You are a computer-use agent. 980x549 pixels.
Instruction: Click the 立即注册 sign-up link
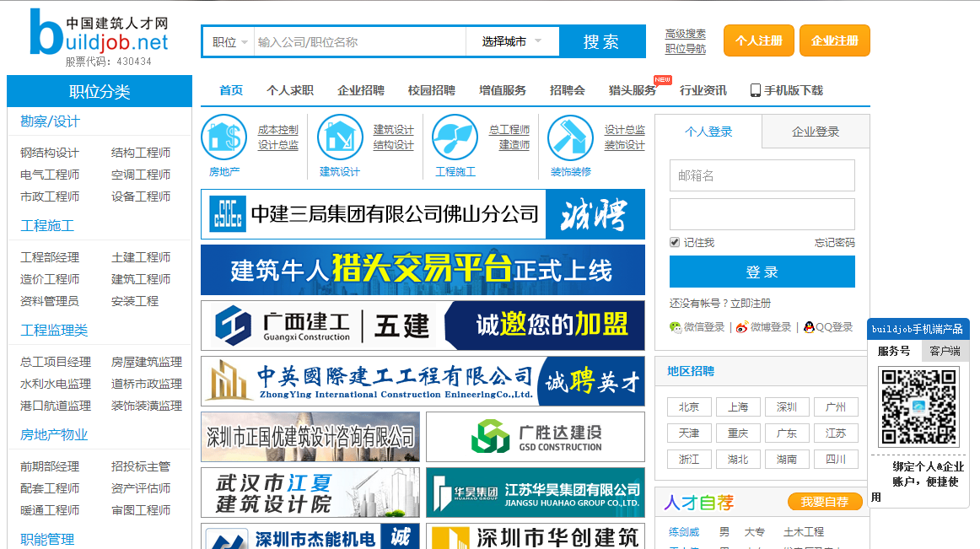click(751, 304)
